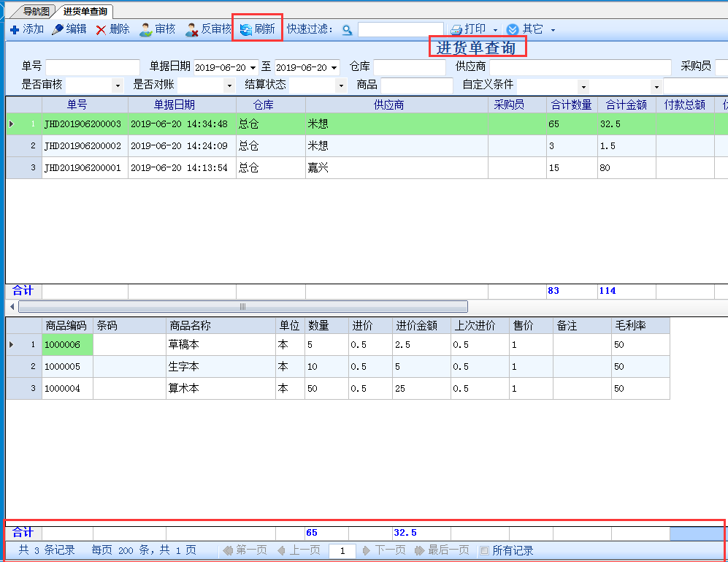Sort by 单据日期 column header
The width and height of the screenshot is (728, 562).
point(174,105)
